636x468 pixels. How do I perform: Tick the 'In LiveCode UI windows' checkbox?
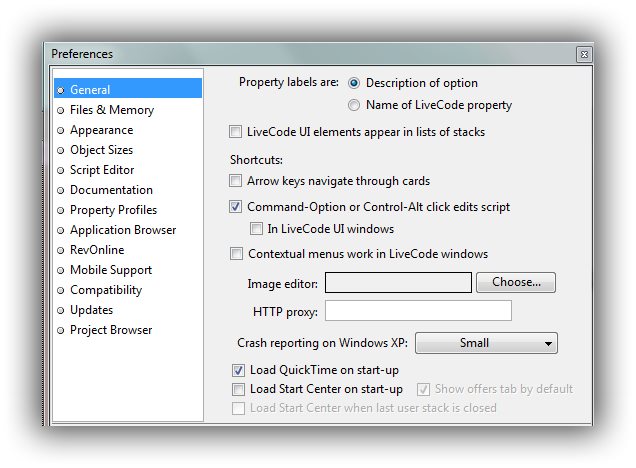tap(257, 229)
